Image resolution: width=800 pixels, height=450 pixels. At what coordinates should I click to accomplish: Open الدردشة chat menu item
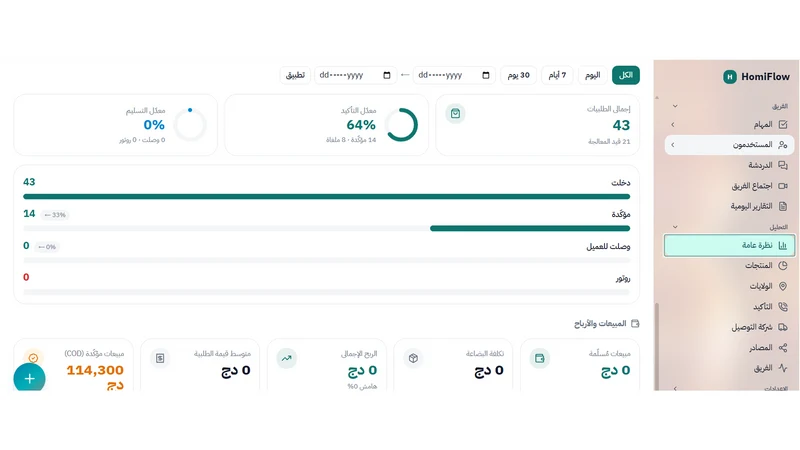(729, 165)
